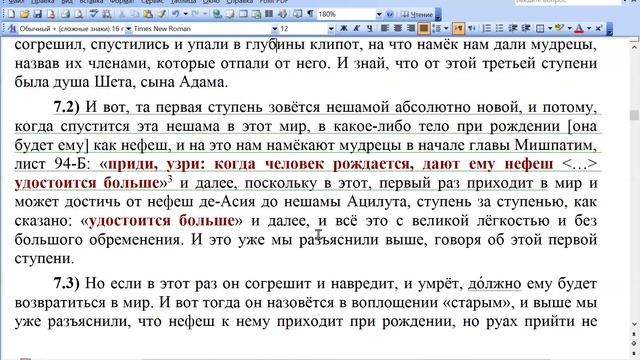
Task: Click the vertical scrollbar thumb
Action: [x=634, y=114]
